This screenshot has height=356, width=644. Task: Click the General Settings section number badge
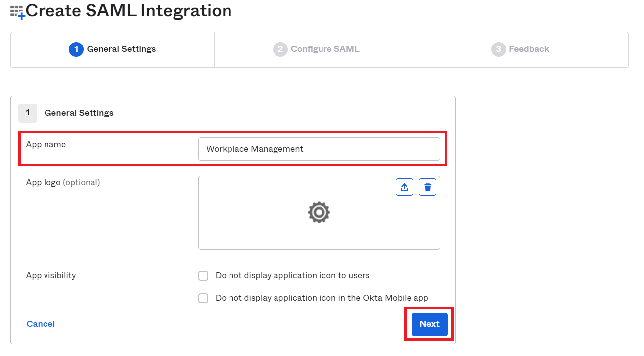pyautogui.click(x=28, y=113)
